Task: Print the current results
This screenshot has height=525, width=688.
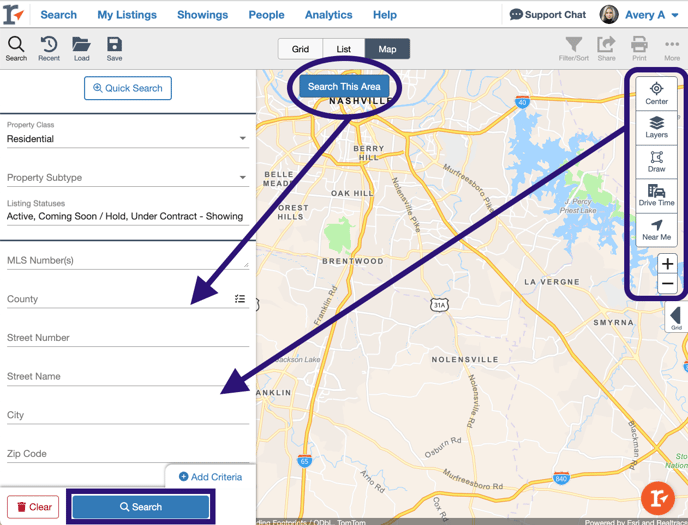Action: coord(639,48)
